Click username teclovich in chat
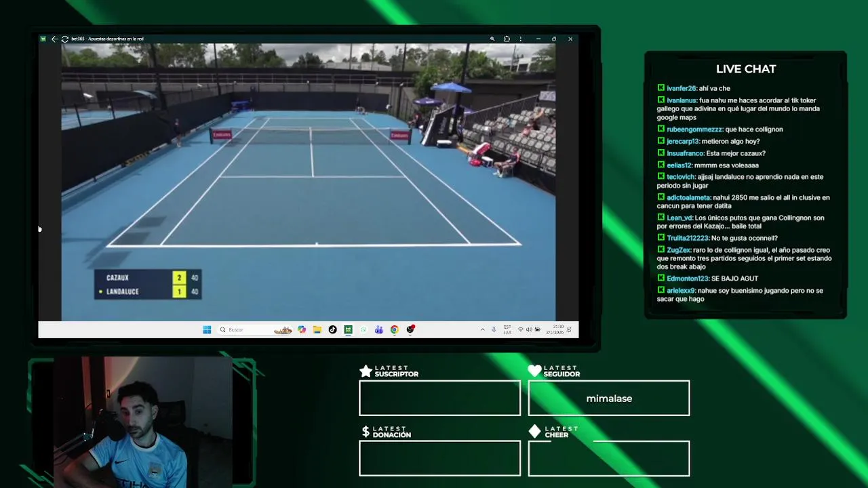This screenshot has width=868, height=488. pyautogui.click(x=681, y=177)
